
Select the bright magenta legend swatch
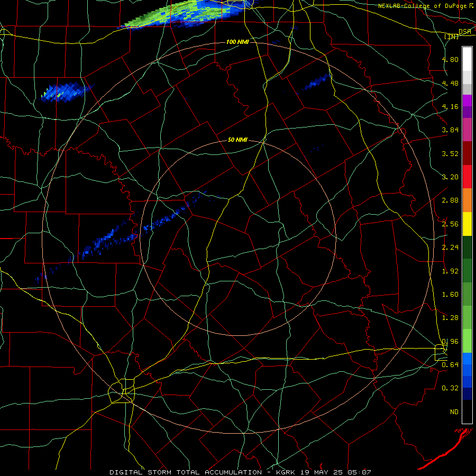[x=467, y=100]
